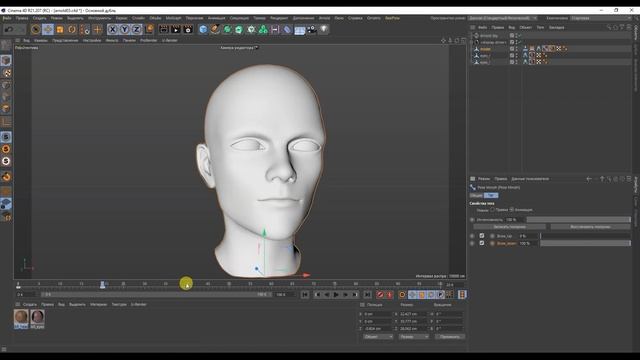Viewport: 640px width, 360px height.
Task: Click the Применить button in coordinates
Action: tap(450, 337)
